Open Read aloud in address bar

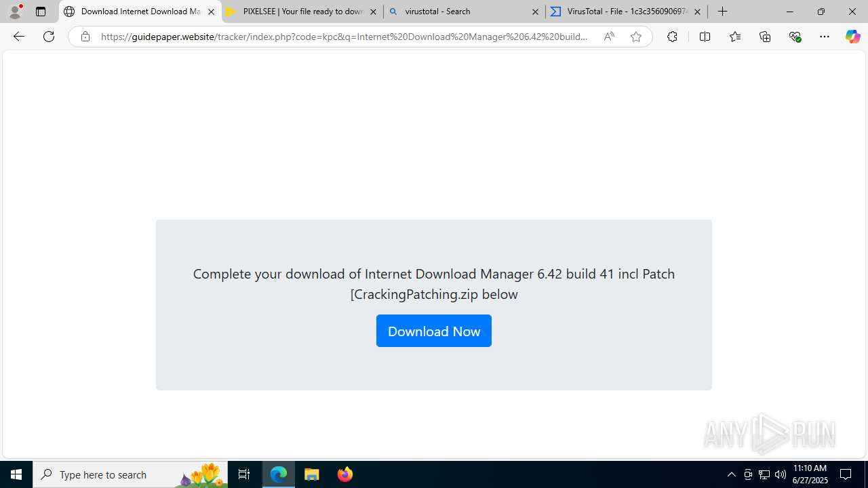tap(609, 37)
